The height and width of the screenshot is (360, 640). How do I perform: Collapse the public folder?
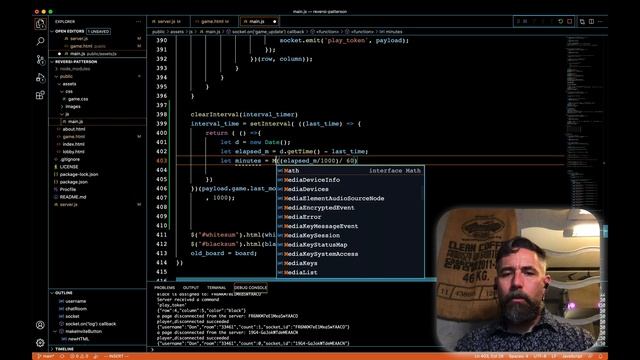click(x=66, y=76)
